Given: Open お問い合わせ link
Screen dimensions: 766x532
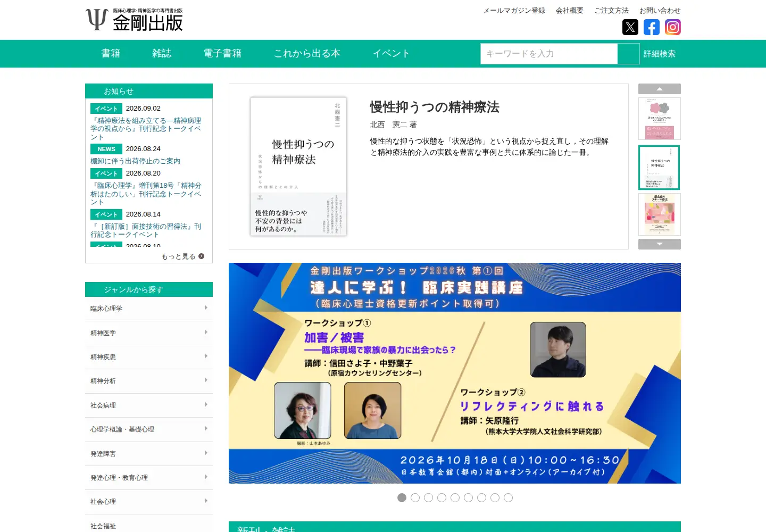Looking at the screenshot, I should 660,11.
